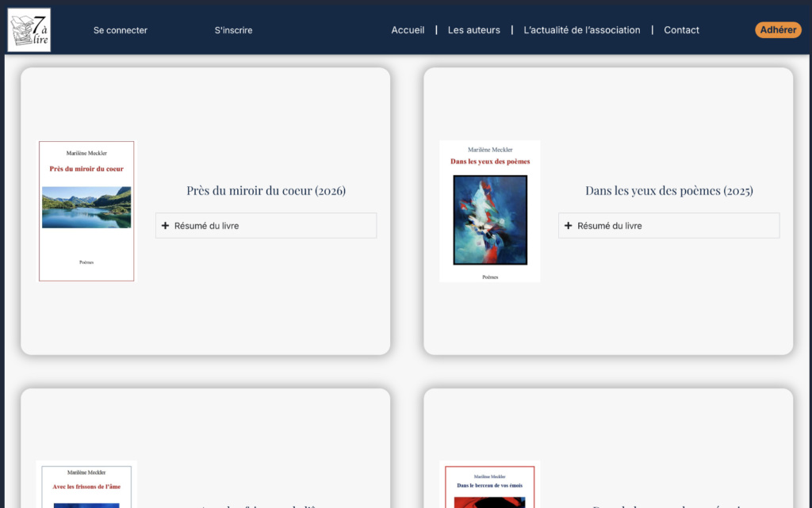The width and height of the screenshot is (812, 508).
Task: Select title Dans les yeux des poèmes (2025)
Action: (x=669, y=190)
